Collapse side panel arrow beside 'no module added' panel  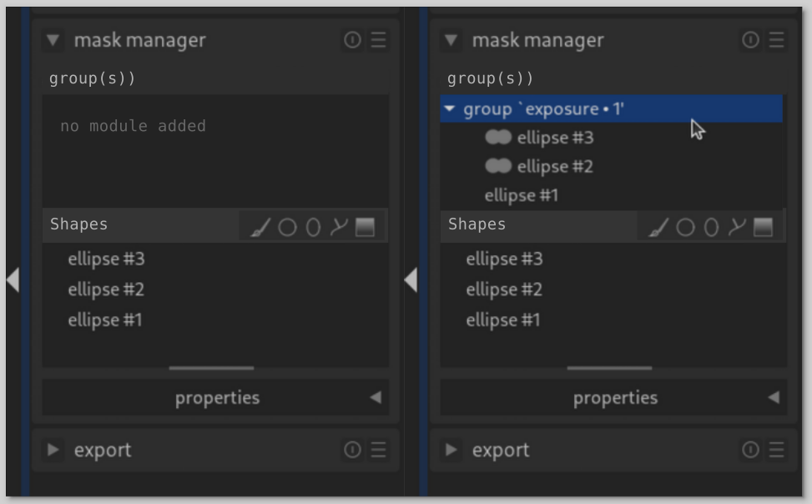point(13,280)
